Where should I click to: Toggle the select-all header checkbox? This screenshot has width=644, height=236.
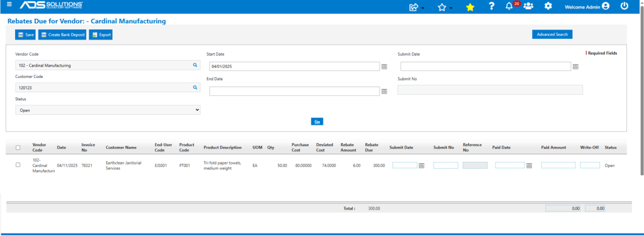tap(18, 147)
